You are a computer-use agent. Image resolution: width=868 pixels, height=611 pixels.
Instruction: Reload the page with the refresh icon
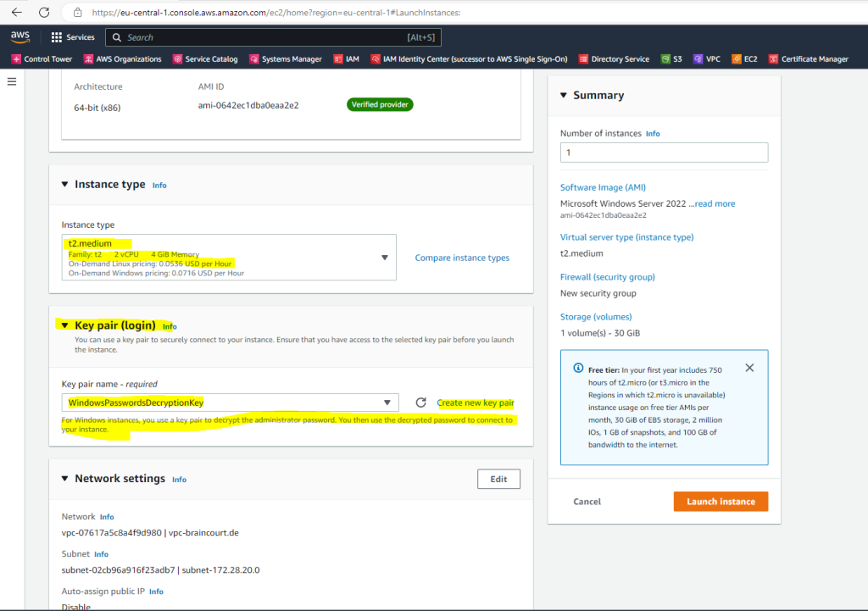point(44,12)
